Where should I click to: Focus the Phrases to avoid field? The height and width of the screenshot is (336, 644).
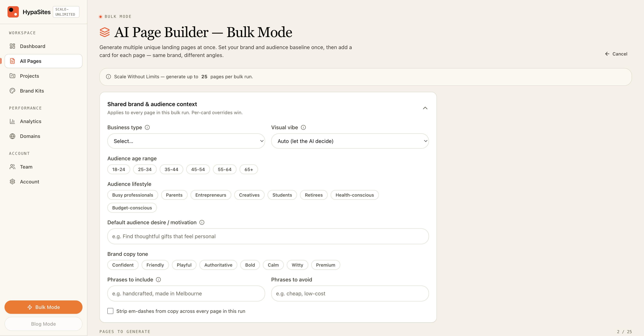coord(350,293)
